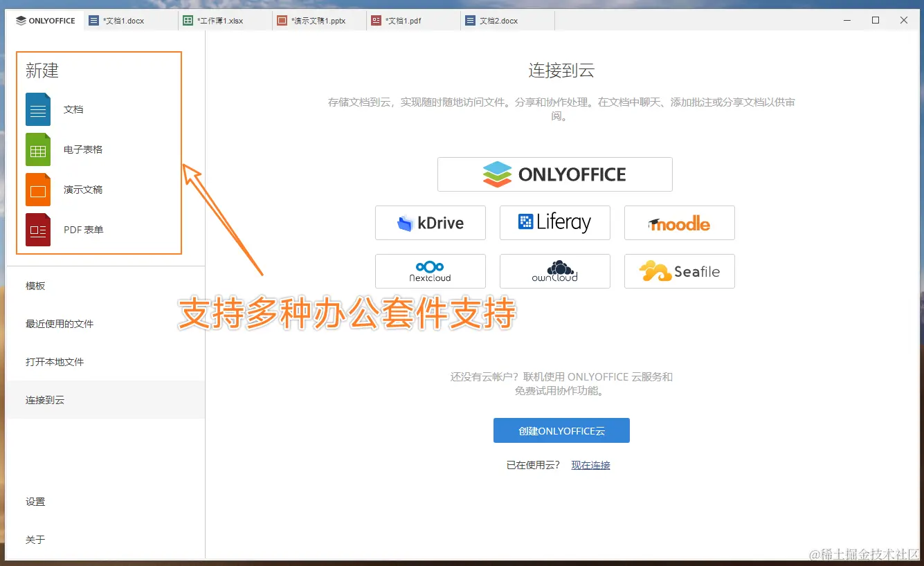Select 打开本地文件 in sidebar

[x=106, y=362]
